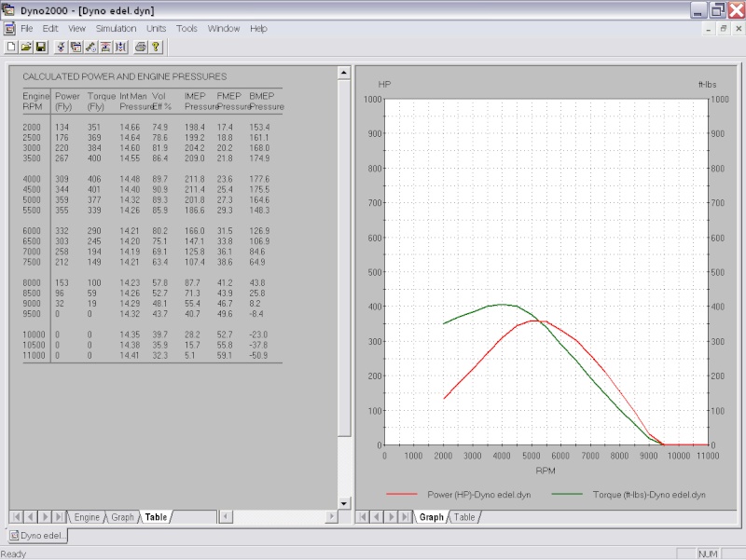Switch to the Table tab in right pane
Image resolution: width=746 pixels, height=560 pixels.
pos(464,517)
